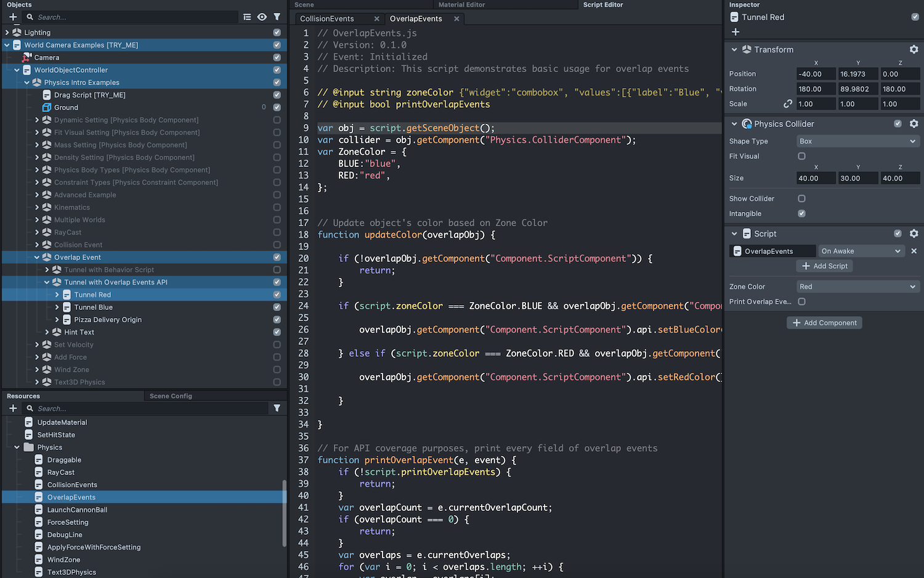Viewport: 924px width, 578px height.
Task: Click the filter funnel icon in Objects panel
Action: (277, 17)
